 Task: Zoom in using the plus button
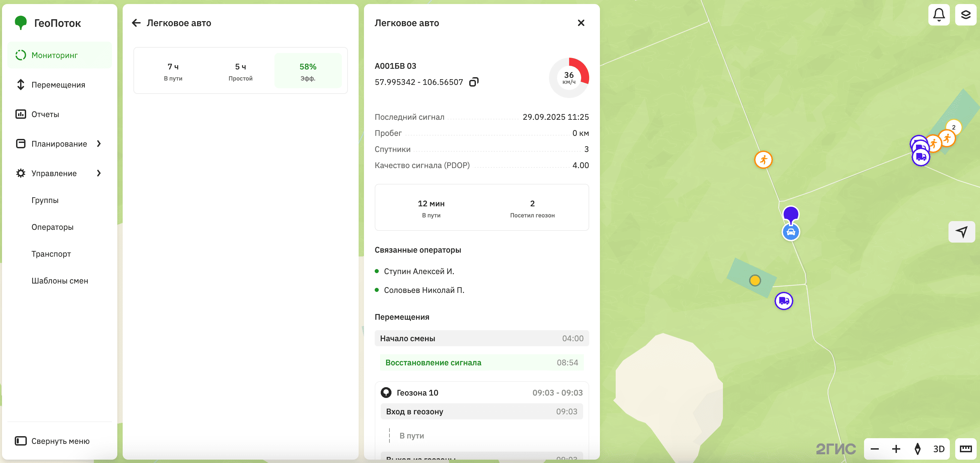pyautogui.click(x=896, y=449)
